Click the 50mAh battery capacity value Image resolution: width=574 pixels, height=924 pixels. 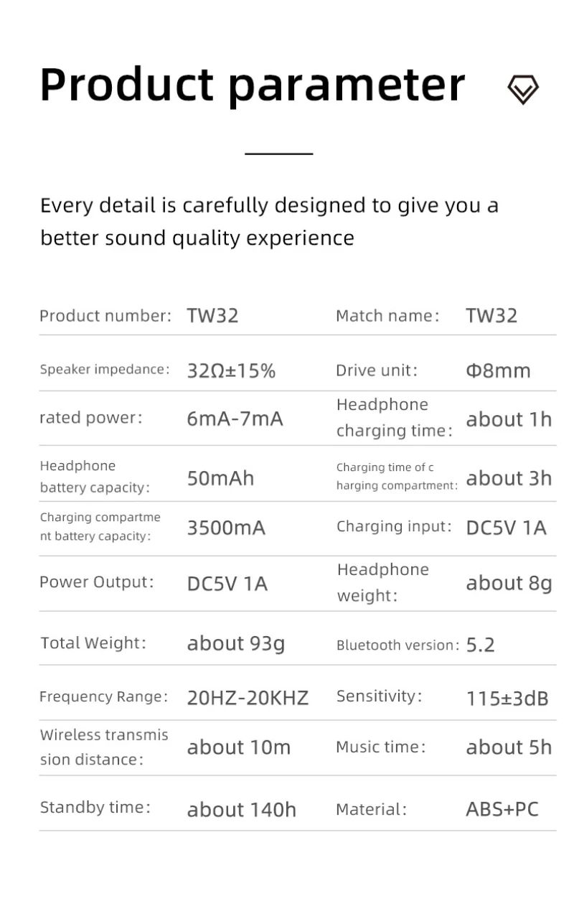(x=220, y=478)
